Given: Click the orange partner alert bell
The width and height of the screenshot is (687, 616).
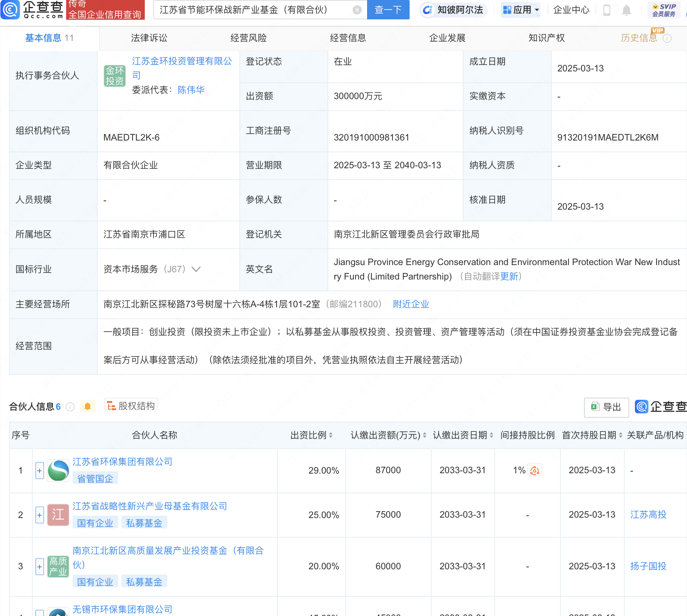Looking at the screenshot, I should 87,406.
